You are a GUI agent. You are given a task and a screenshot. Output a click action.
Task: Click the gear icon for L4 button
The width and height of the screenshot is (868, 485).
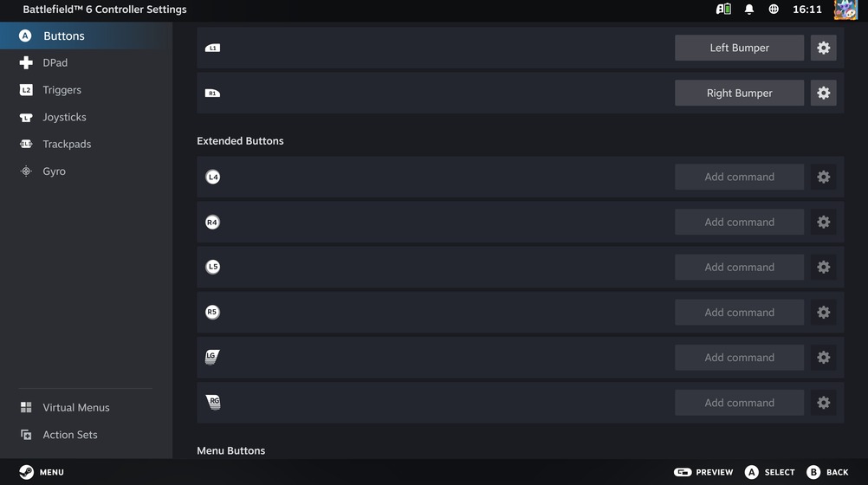click(x=823, y=177)
